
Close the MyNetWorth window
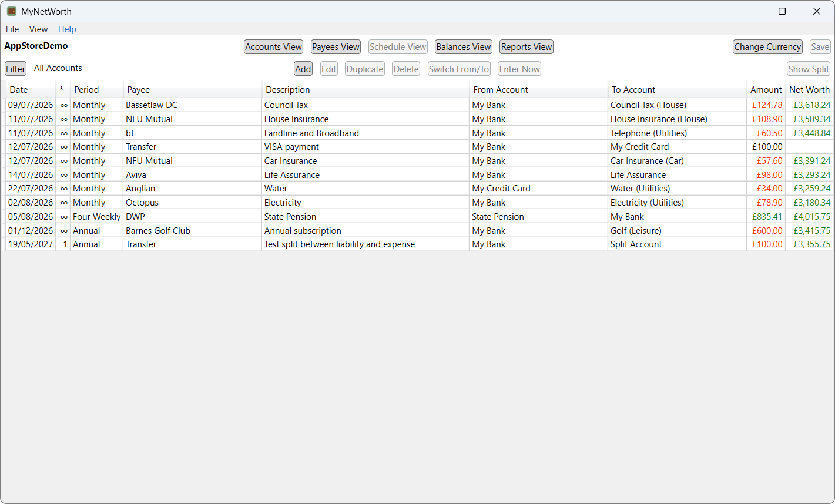tap(817, 11)
